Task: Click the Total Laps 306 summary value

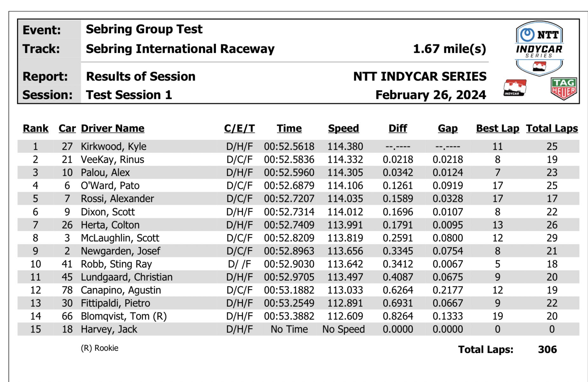Action: click(x=547, y=350)
